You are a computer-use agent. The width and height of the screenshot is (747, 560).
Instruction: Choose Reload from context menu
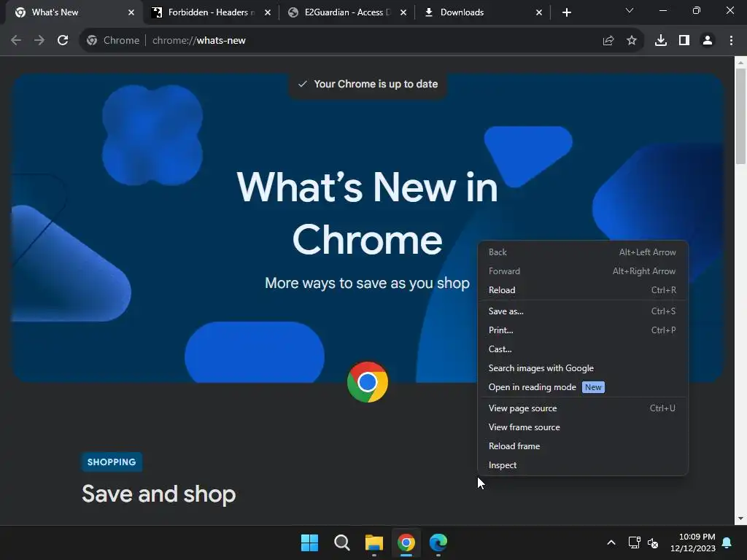(582, 290)
